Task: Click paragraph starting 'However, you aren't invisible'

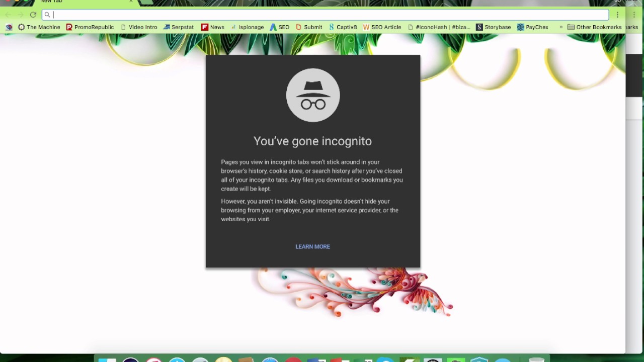Action: pyautogui.click(x=310, y=210)
